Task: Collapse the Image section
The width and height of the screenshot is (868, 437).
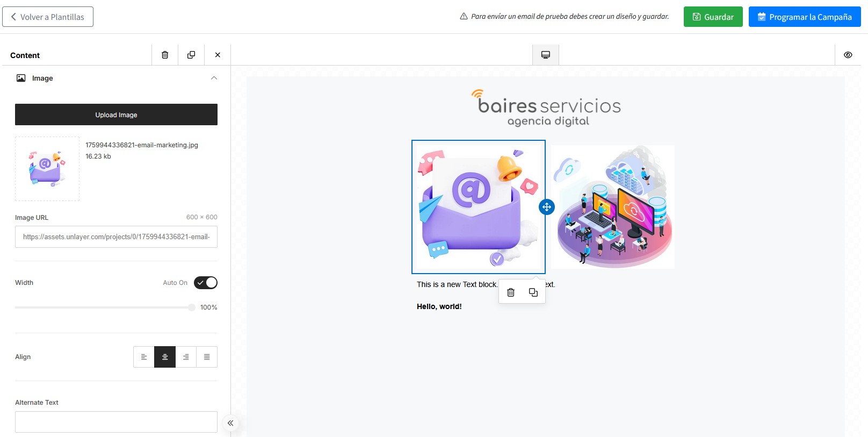Action: (x=214, y=78)
